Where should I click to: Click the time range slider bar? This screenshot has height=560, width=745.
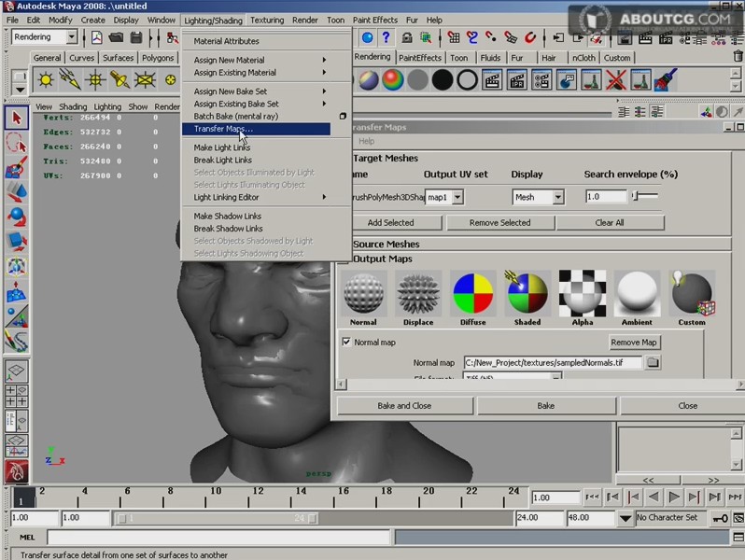[217, 518]
